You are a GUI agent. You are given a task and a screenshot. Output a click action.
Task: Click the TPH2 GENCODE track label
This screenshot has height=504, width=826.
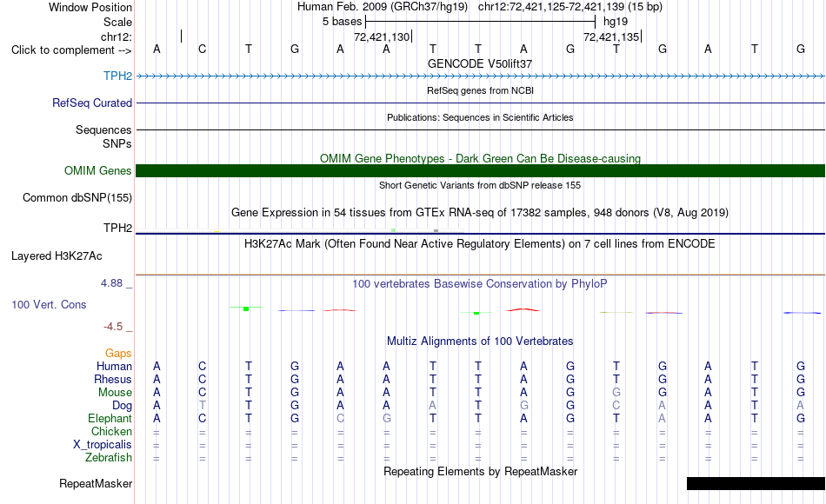(117, 76)
